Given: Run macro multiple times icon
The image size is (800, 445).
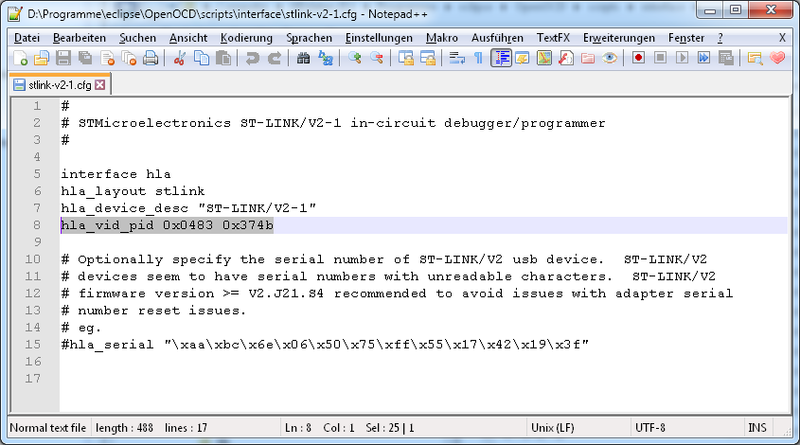Looking at the screenshot, I should coord(704,58).
